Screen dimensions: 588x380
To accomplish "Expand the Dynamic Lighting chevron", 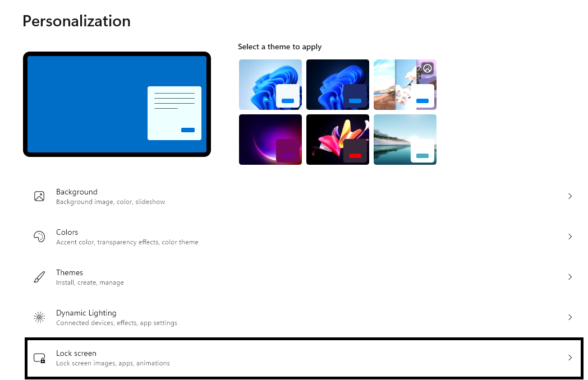I will pyautogui.click(x=569, y=317).
